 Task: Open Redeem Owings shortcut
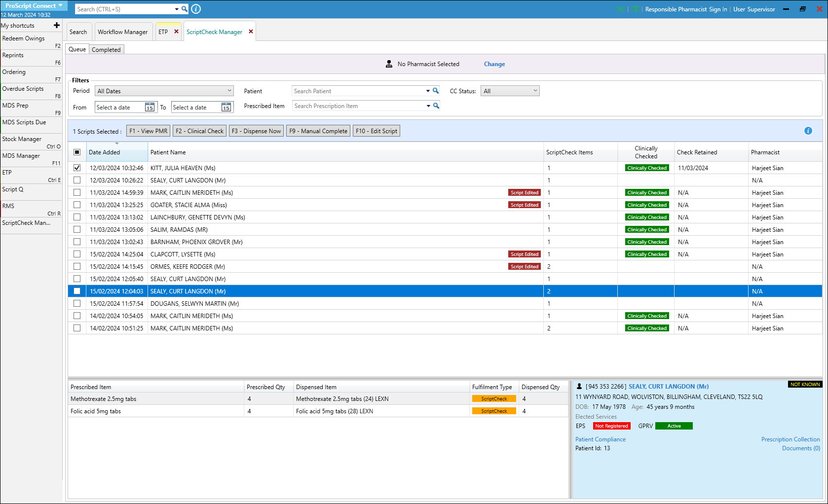tap(31, 41)
